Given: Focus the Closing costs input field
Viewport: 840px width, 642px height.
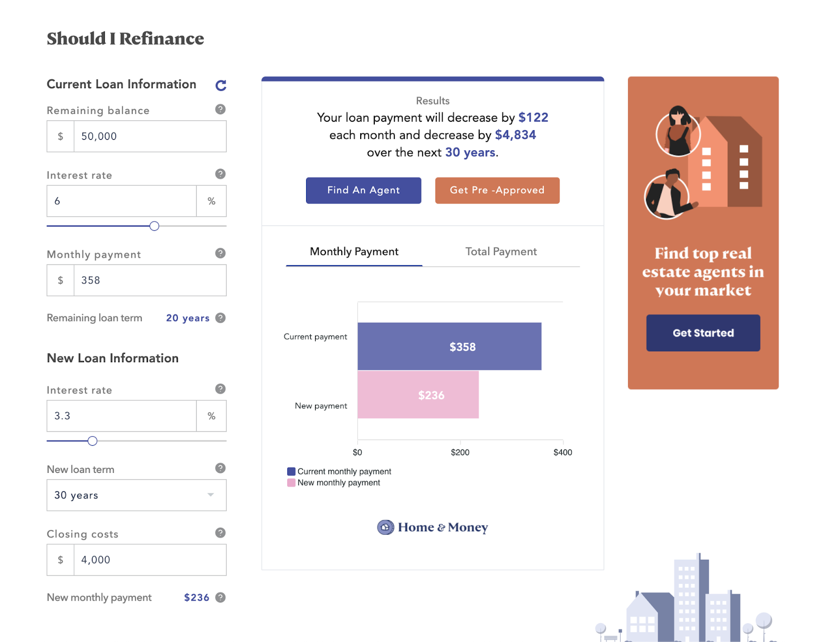Looking at the screenshot, I should click(x=150, y=560).
